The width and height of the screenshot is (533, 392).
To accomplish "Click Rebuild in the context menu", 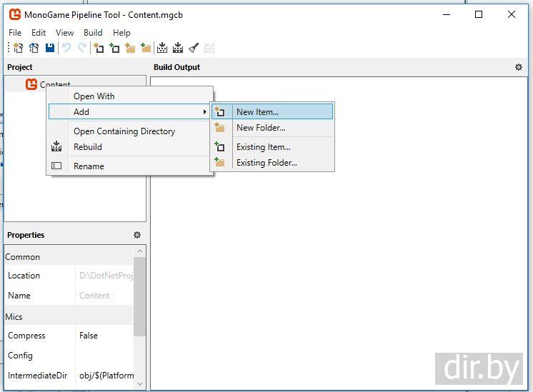I will pyautogui.click(x=88, y=147).
